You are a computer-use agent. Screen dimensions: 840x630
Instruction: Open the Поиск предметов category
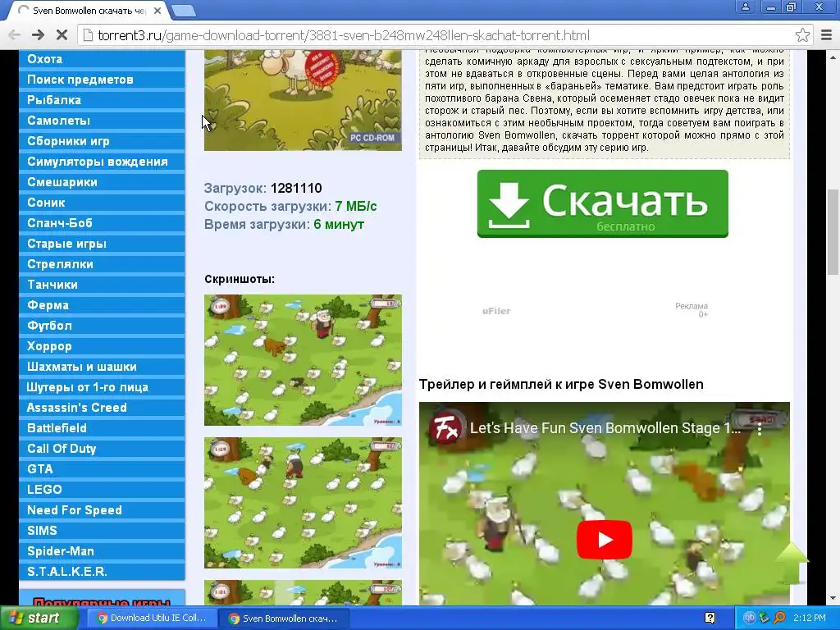(102, 80)
